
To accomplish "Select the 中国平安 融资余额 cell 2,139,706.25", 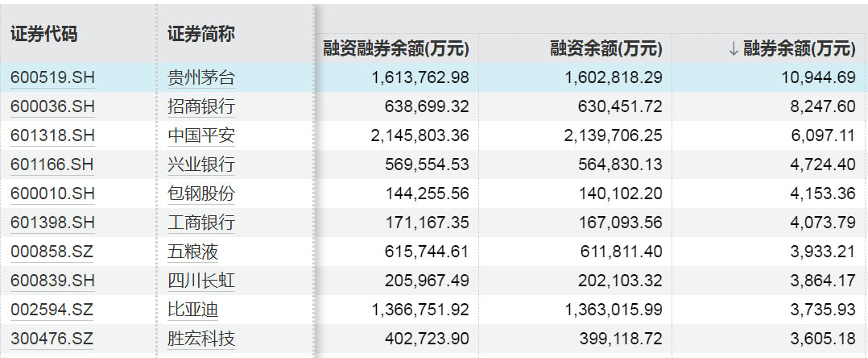I will click(x=576, y=135).
